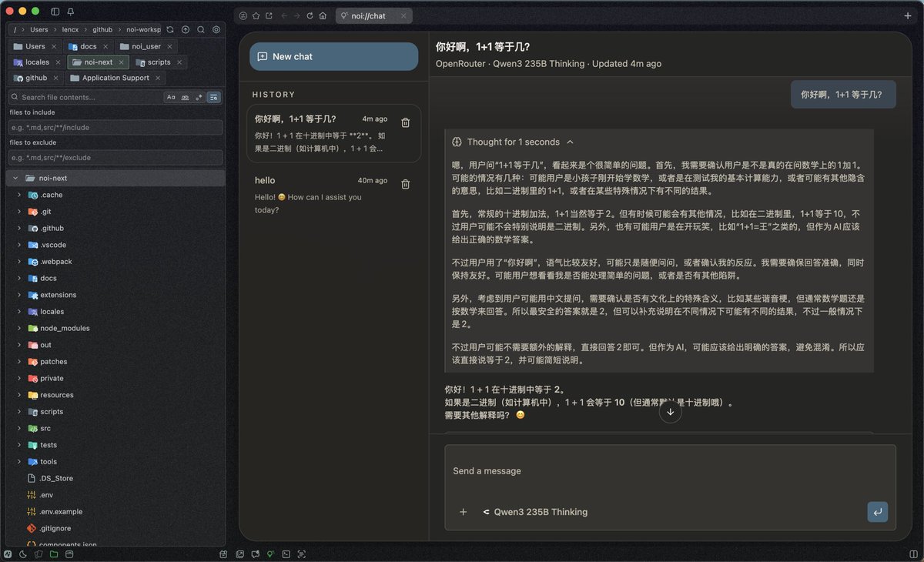Click the magnifier icon in the file path bar
924x562 pixels.
pyautogui.click(x=201, y=29)
